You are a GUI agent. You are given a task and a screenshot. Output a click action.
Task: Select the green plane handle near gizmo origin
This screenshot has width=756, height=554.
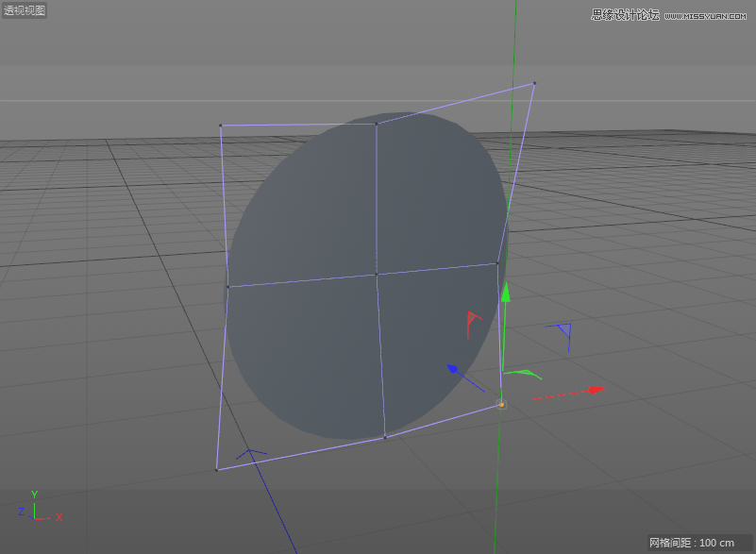point(522,375)
